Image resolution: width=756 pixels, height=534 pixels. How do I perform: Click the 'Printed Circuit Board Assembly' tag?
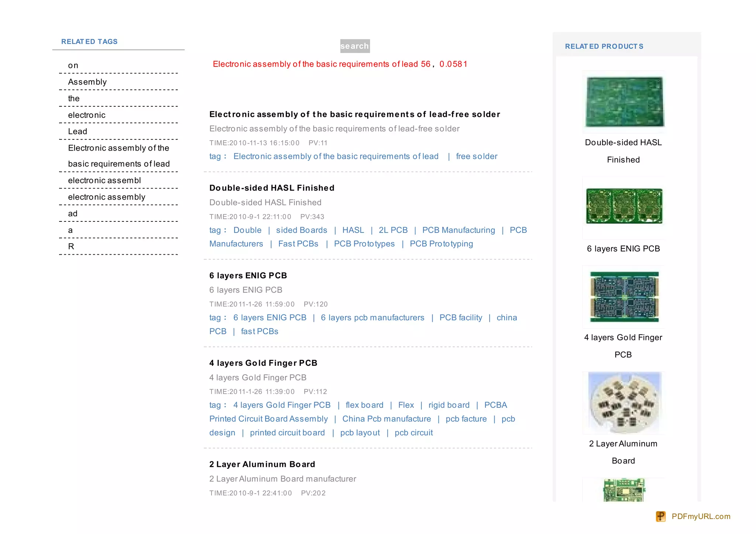(268, 419)
